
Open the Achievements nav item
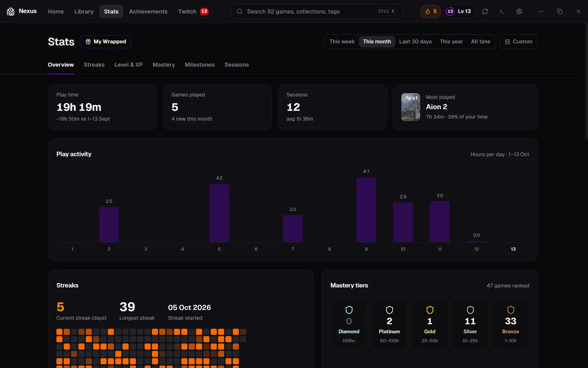point(148,11)
